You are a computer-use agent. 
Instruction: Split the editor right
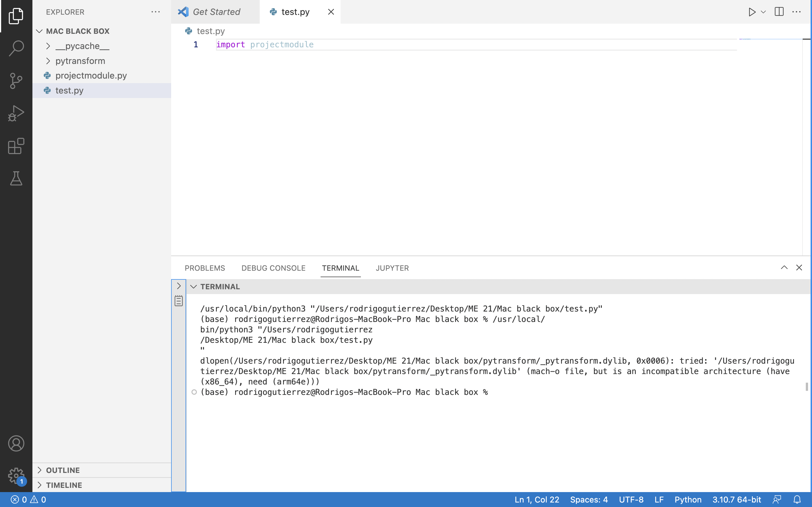pyautogui.click(x=779, y=12)
